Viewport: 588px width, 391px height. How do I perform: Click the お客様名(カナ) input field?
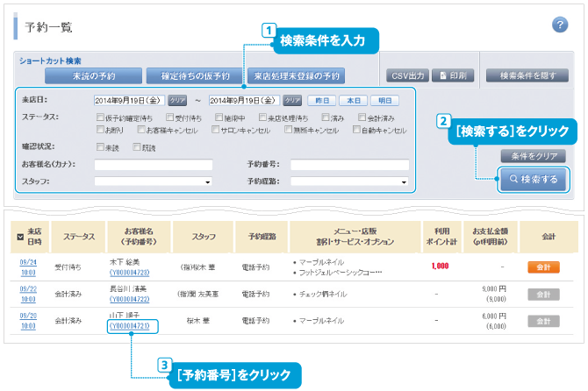[x=153, y=165]
